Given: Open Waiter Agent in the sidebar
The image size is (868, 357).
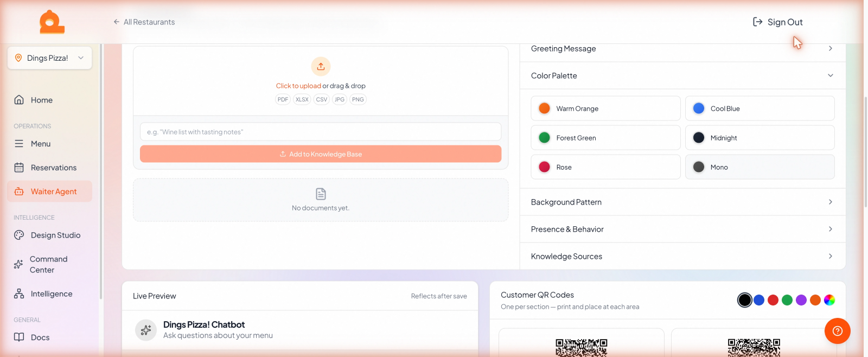Looking at the screenshot, I should click(49, 192).
